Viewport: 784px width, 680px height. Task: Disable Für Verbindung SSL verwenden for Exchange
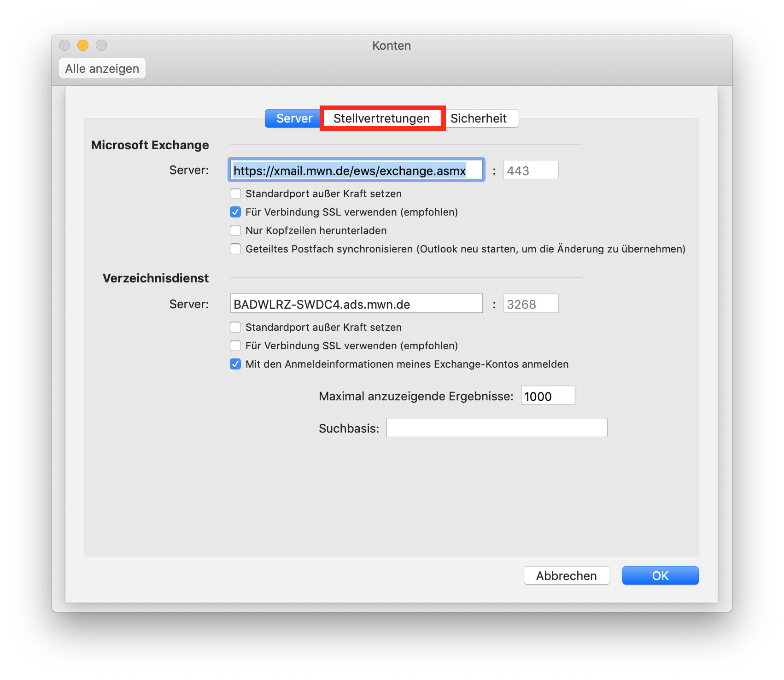[235, 212]
